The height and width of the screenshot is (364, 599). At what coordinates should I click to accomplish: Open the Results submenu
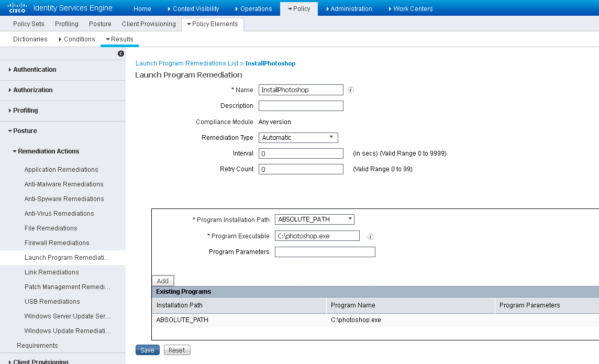[119, 39]
